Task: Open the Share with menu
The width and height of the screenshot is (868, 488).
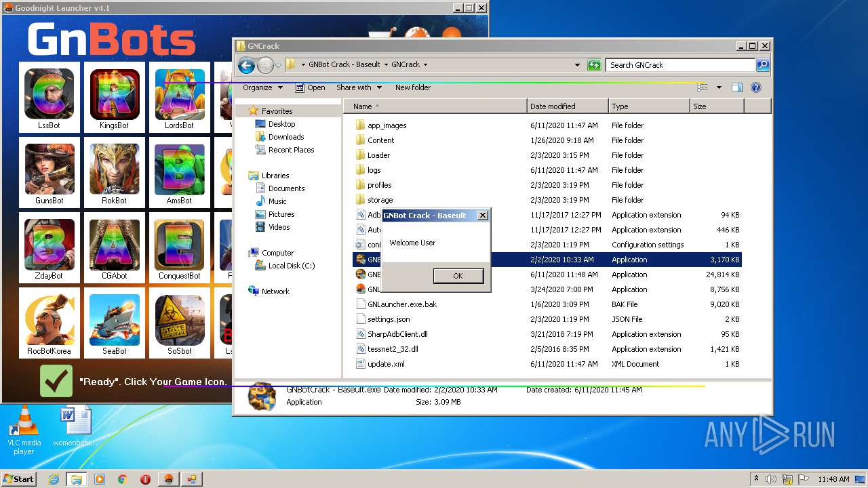Action: 359,87
